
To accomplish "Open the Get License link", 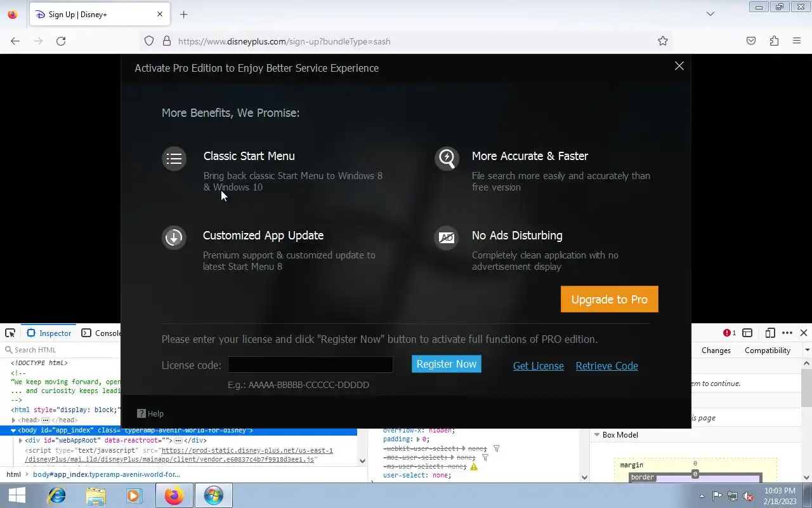I will point(539,366).
